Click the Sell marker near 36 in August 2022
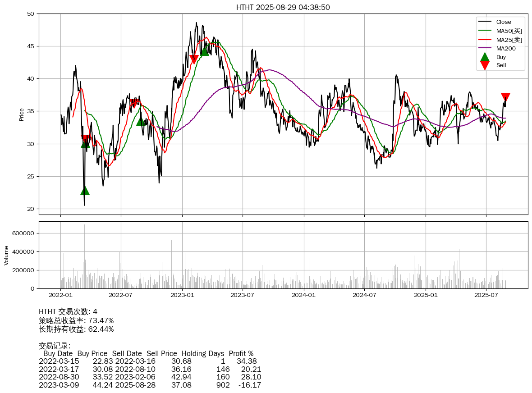This screenshot has width=532, height=393. (x=134, y=104)
